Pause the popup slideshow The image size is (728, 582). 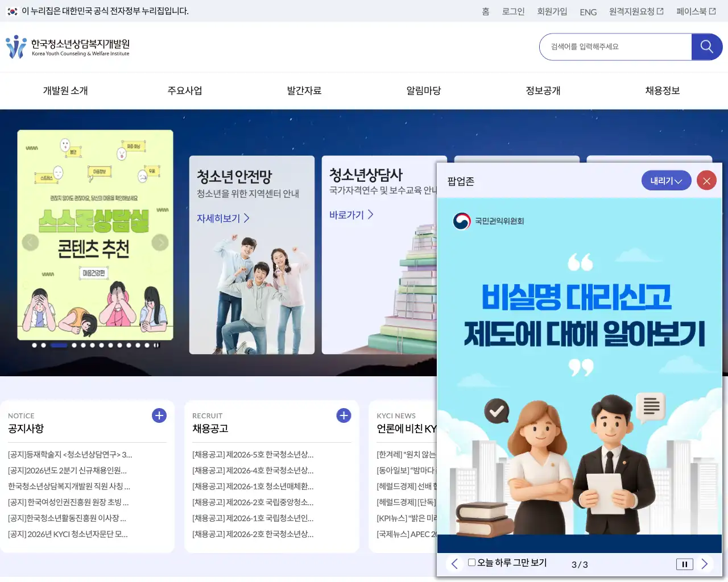click(x=684, y=564)
